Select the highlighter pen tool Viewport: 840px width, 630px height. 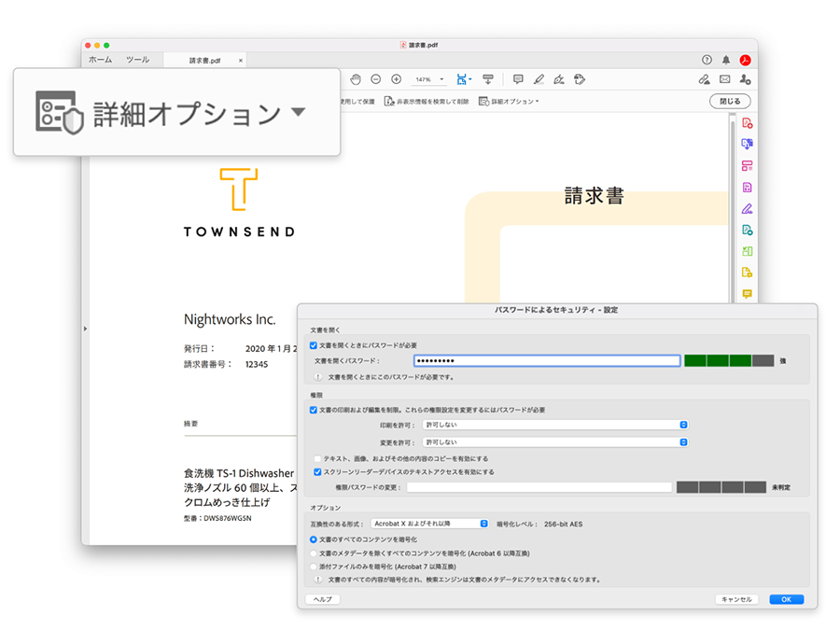click(x=539, y=79)
